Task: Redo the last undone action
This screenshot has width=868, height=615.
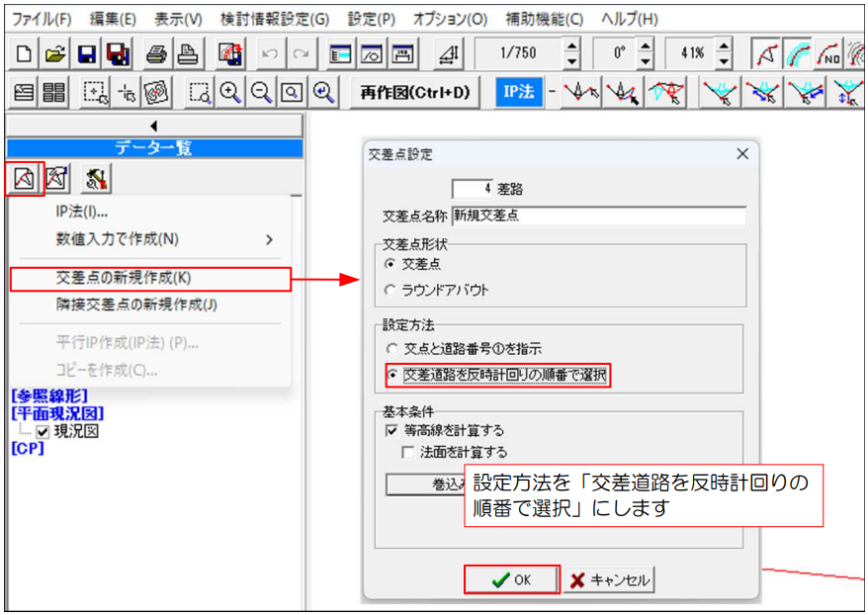Action: pos(302,53)
